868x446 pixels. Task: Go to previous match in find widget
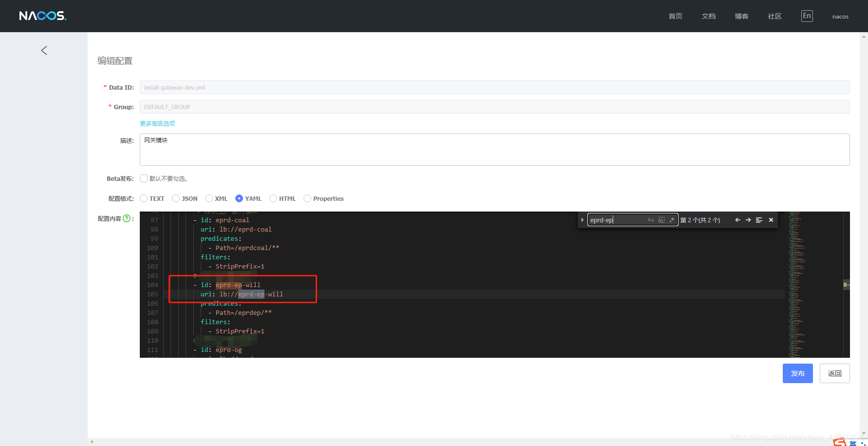(737, 220)
